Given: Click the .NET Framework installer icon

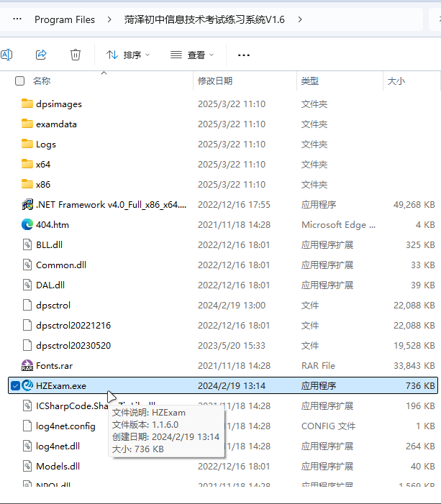Looking at the screenshot, I should (27, 204).
